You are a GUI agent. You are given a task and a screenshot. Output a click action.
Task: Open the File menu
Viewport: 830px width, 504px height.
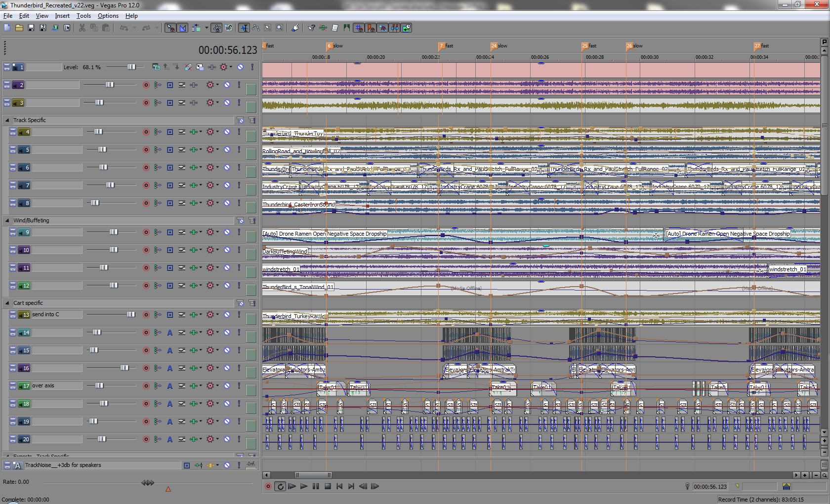(x=7, y=16)
